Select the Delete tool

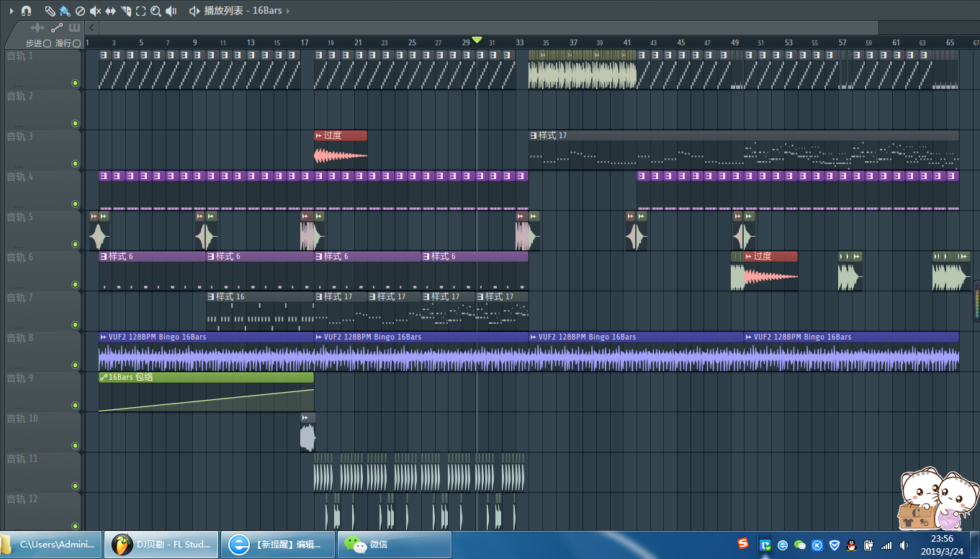tap(80, 11)
